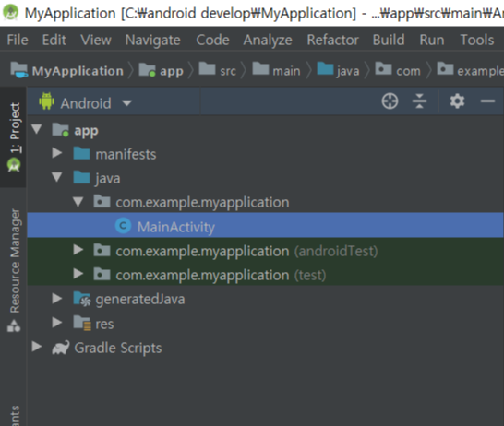Open the Android view dropdown

tap(127, 103)
